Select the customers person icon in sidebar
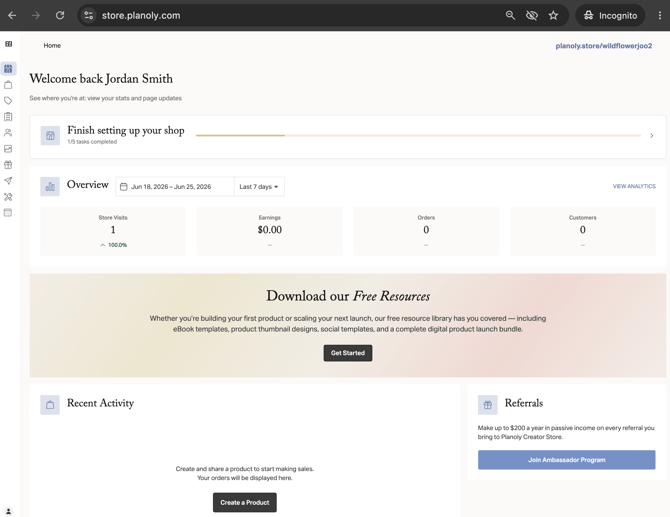The height and width of the screenshot is (517, 670). (8, 133)
